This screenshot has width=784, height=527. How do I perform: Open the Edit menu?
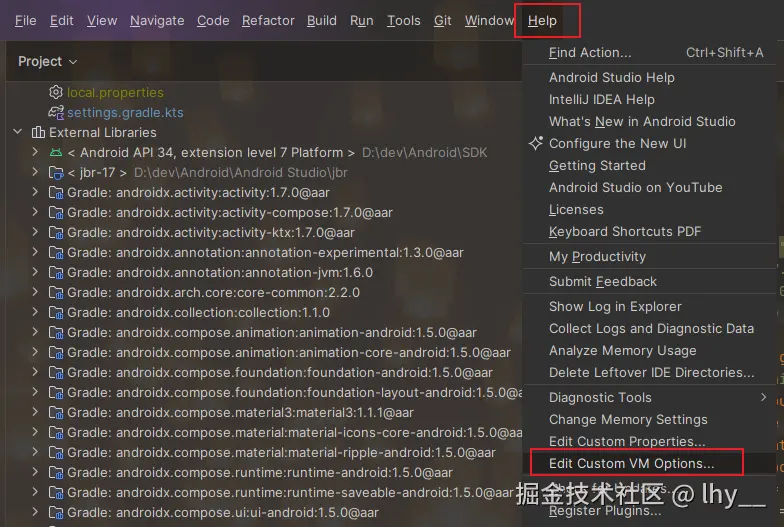tap(62, 20)
